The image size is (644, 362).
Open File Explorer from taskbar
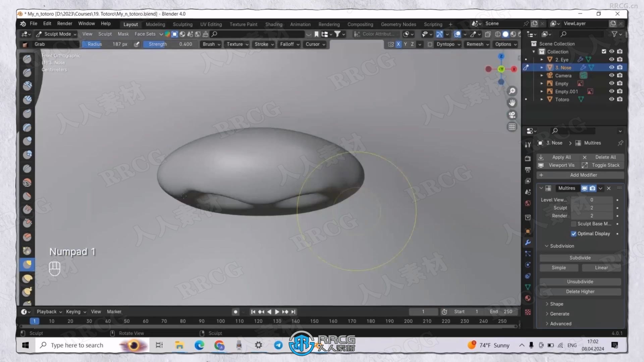pyautogui.click(x=179, y=345)
